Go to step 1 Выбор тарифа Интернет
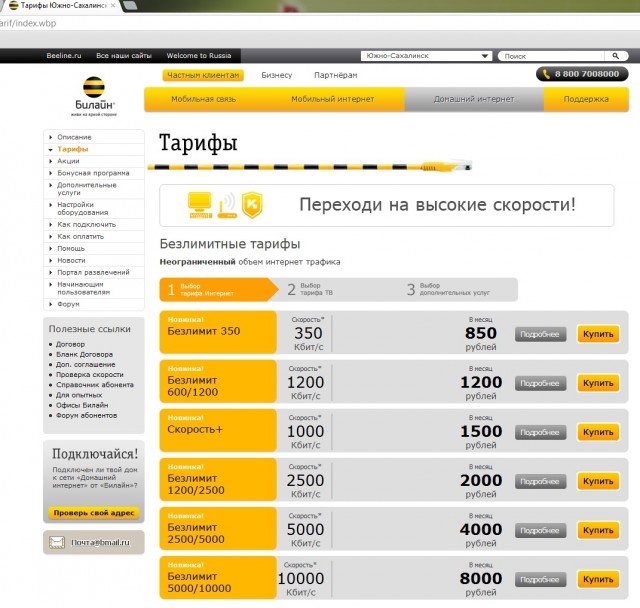The height and width of the screenshot is (608, 640). [x=218, y=290]
